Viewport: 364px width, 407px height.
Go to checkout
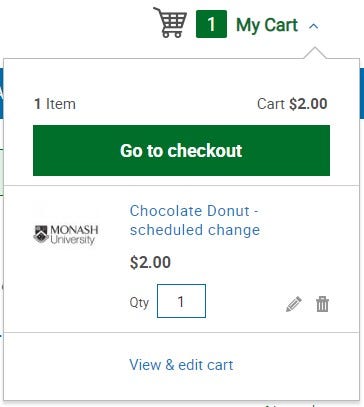(181, 150)
